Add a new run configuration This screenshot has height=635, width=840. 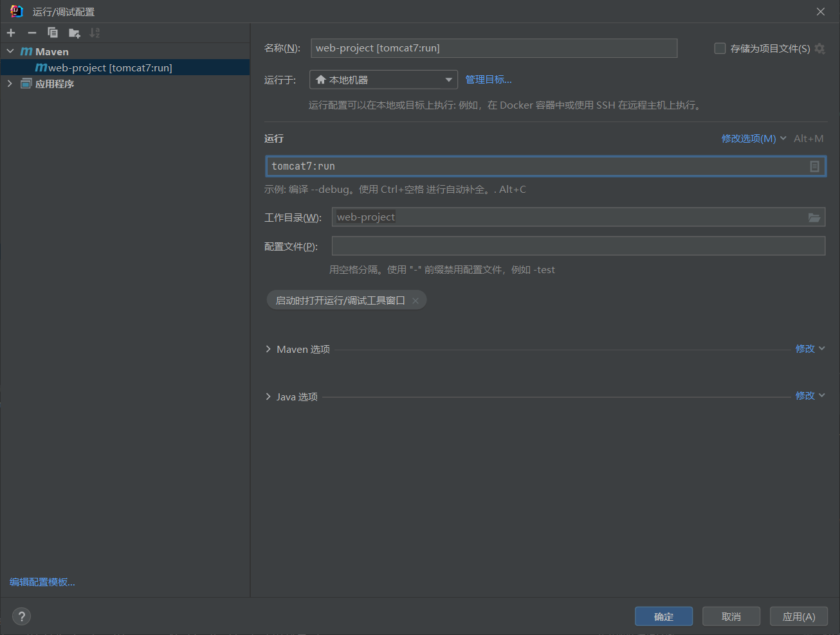11,33
